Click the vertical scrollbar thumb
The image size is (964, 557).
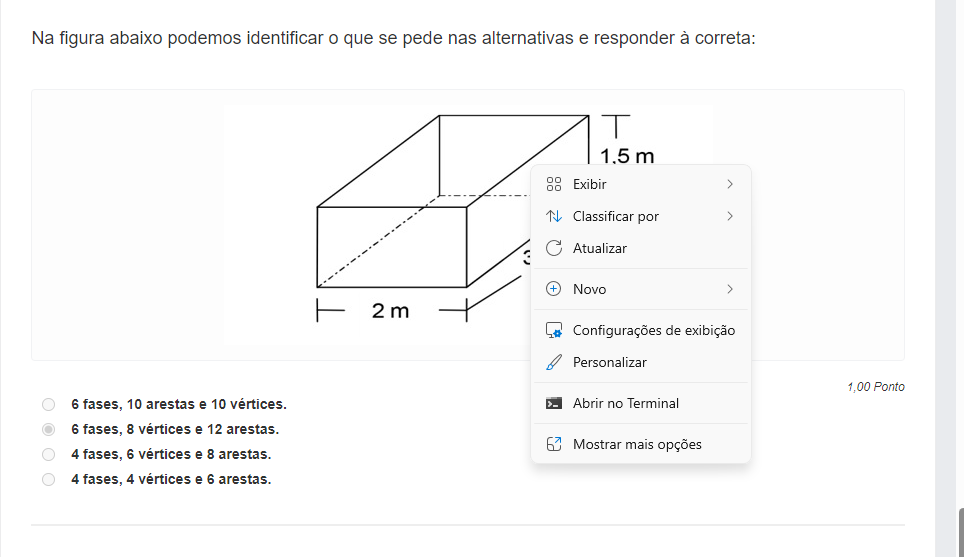tap(960, 532)
